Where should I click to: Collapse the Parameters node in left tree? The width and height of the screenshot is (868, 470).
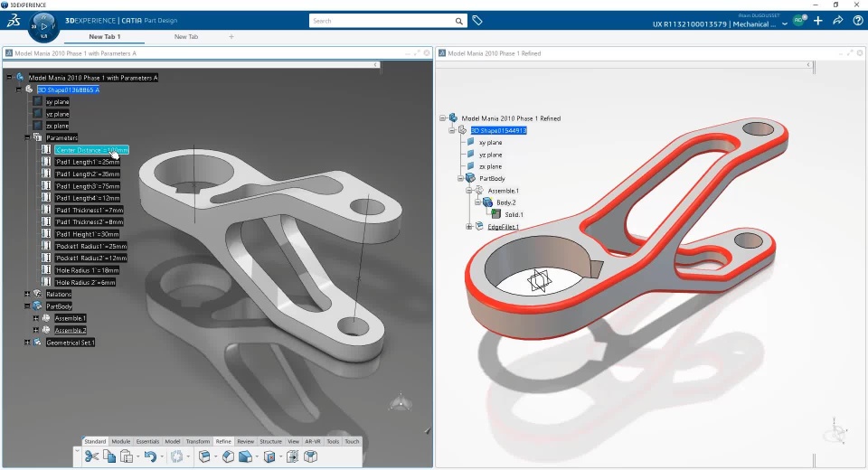[27, 137]
